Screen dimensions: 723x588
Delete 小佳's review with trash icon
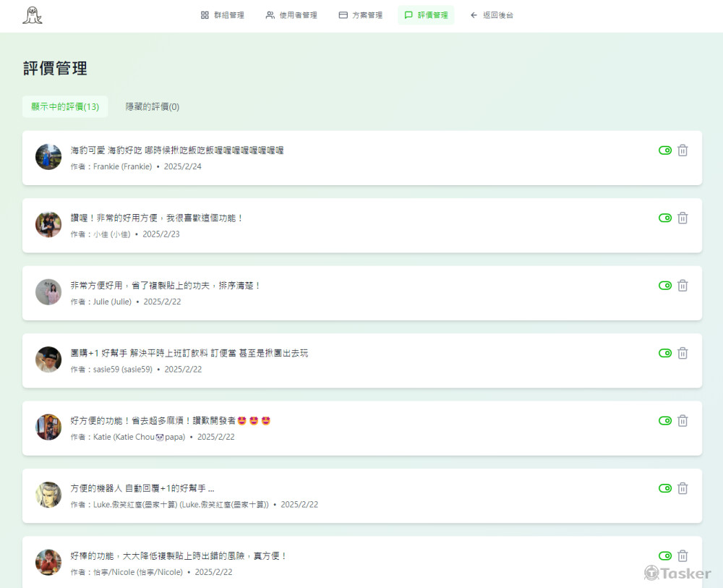pos(683,218)
